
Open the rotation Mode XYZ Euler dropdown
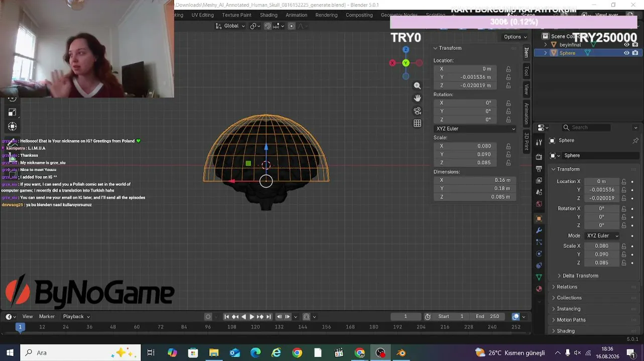(x=603, y=236)
